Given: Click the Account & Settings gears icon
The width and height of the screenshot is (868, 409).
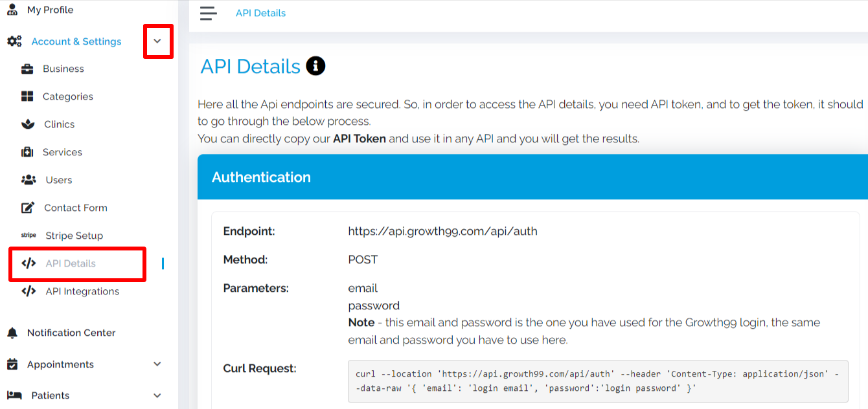Looking at the screenshot, I should tap(14, 41).
